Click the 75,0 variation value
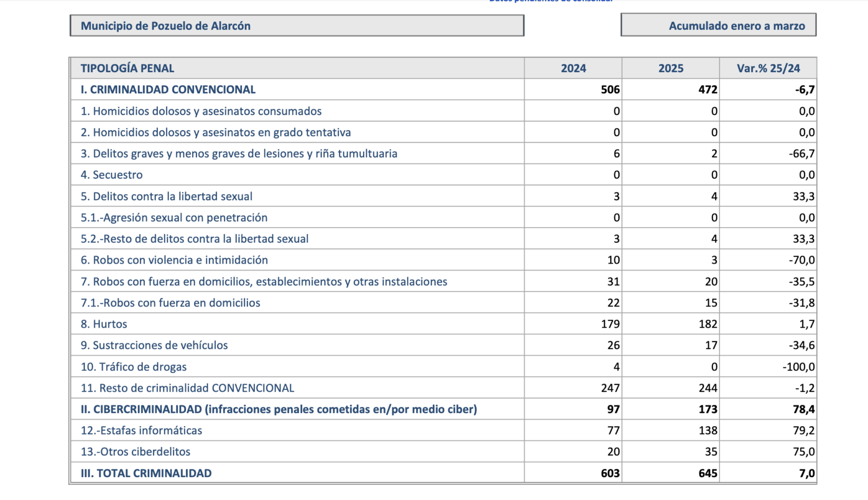The width and height of the screenshot is (868, 500). 804,451
